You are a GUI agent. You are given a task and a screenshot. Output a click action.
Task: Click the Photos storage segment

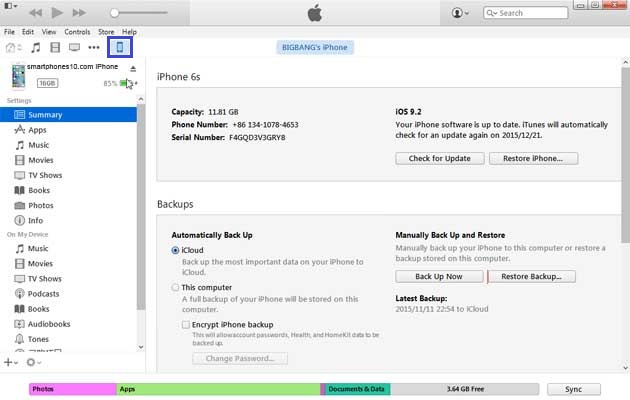coord(73,389)
